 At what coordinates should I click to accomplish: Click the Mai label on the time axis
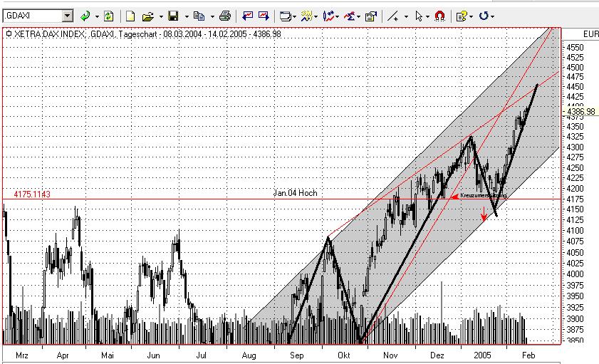click(x=108, y=355)
